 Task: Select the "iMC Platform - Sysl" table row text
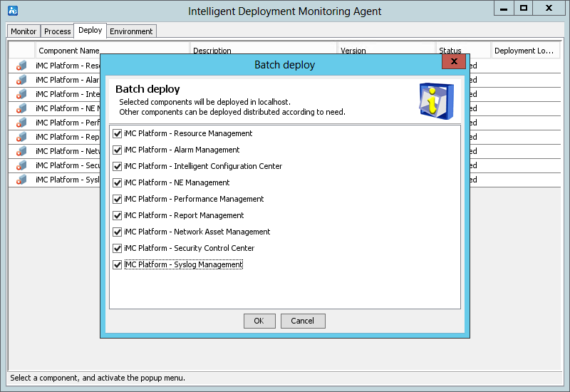(x=68, y=180)
